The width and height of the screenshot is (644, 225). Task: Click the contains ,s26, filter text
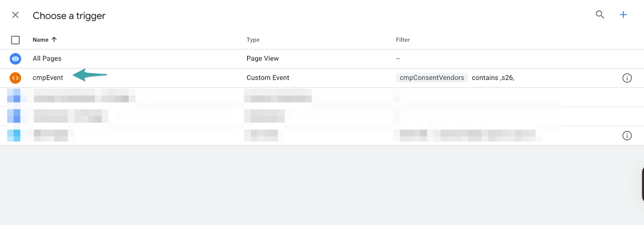tap(493, 78)
